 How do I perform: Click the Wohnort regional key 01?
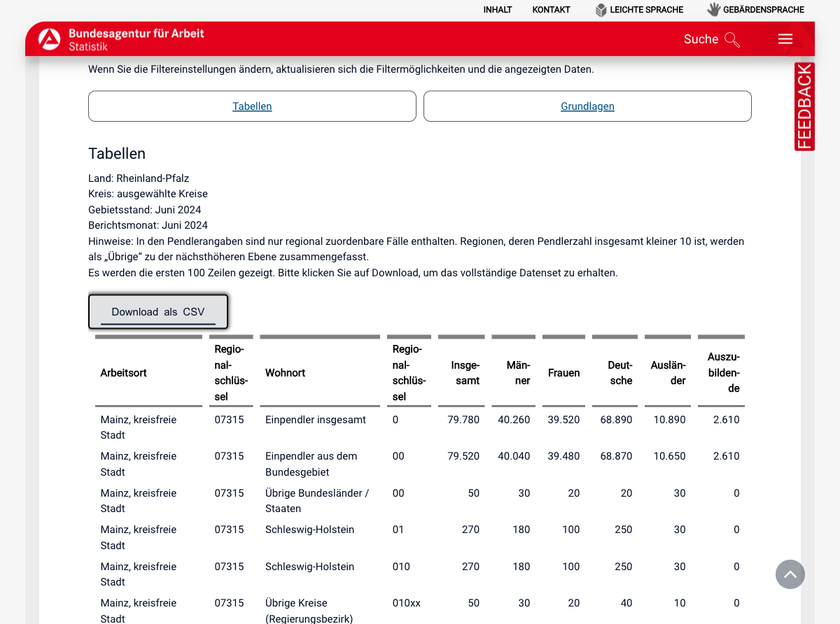point(398,530)
